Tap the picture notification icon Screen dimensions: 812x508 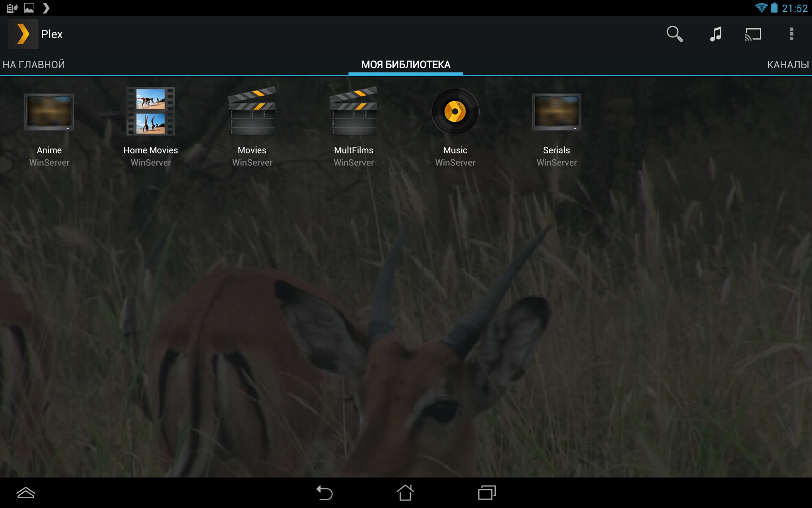click(29, 8)
